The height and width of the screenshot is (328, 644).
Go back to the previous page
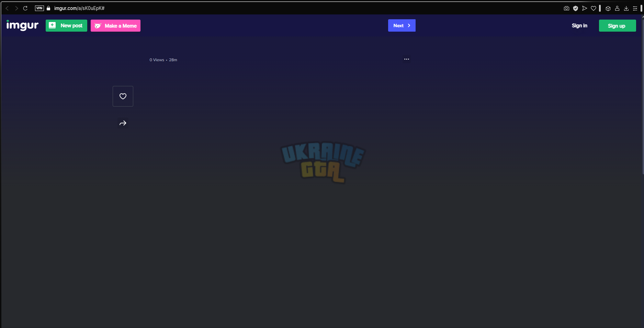[x=7, y=8]
